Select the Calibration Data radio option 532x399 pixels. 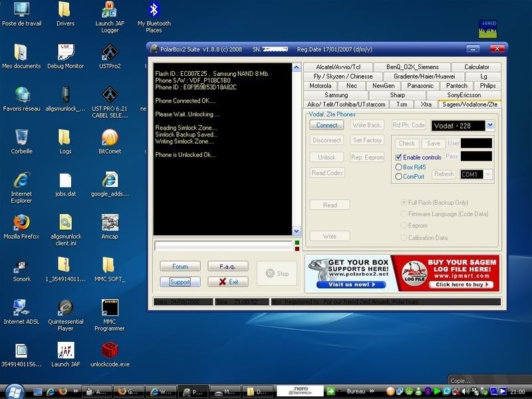coord(404,237)
